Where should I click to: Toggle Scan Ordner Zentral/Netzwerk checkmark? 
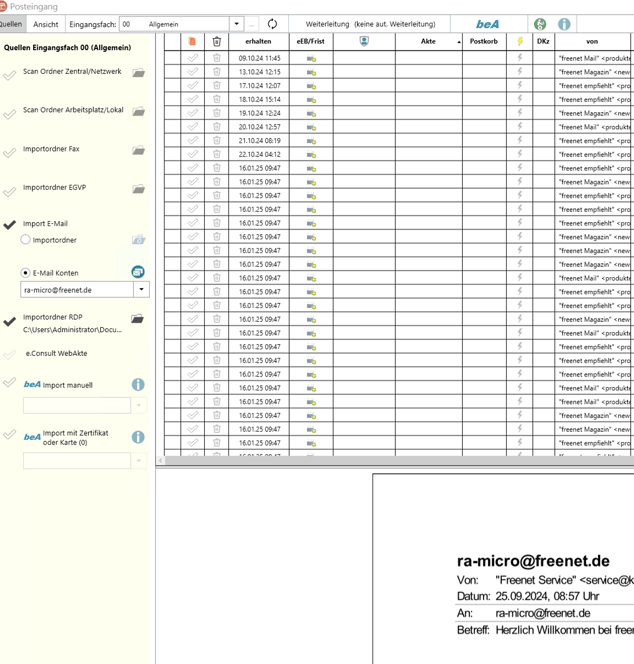[x=9, y=75]
